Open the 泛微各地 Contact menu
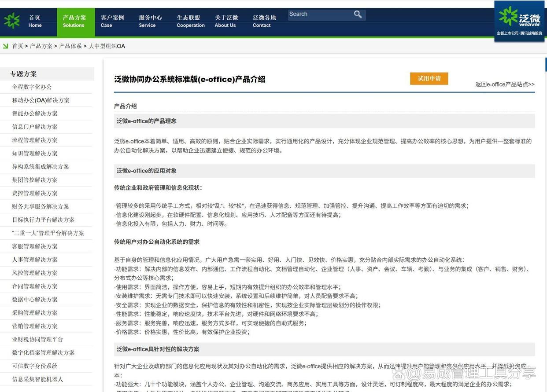547x392 pixels. (x=264, y=21)
